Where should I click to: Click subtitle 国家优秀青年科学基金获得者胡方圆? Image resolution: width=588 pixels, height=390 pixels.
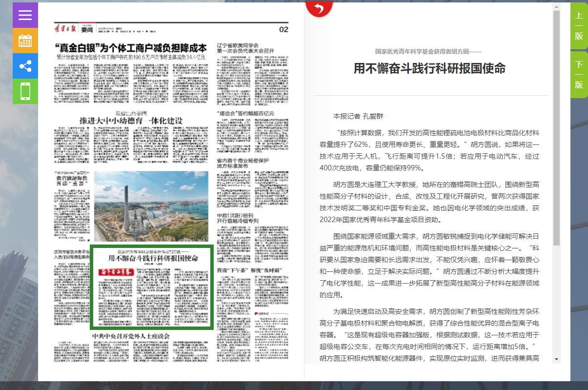(428, 51)
